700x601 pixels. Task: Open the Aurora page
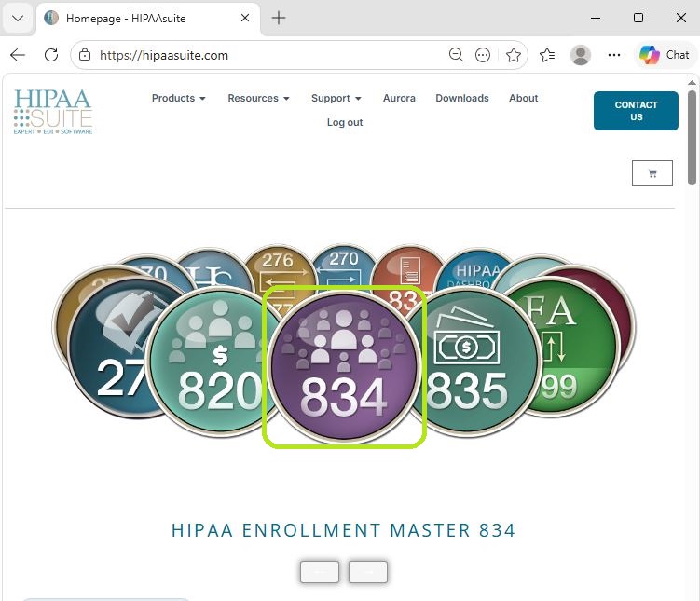click(x=399, y=98)
